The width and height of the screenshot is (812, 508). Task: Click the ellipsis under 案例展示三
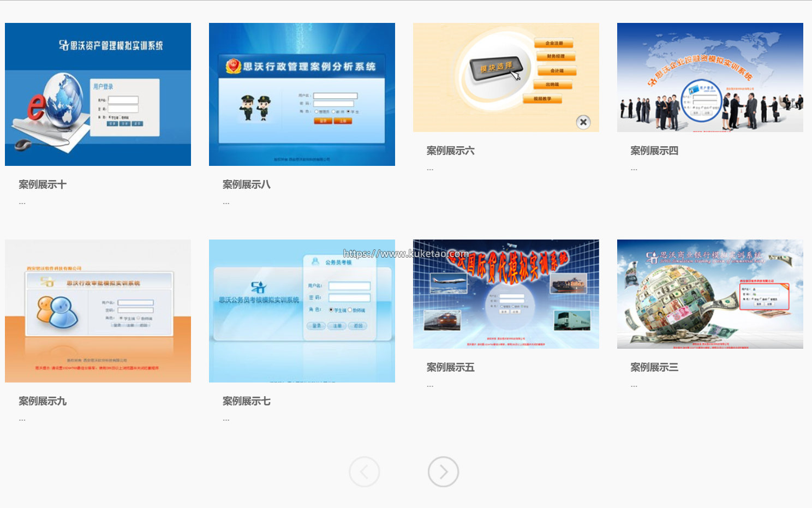click(x=634, y=386)
